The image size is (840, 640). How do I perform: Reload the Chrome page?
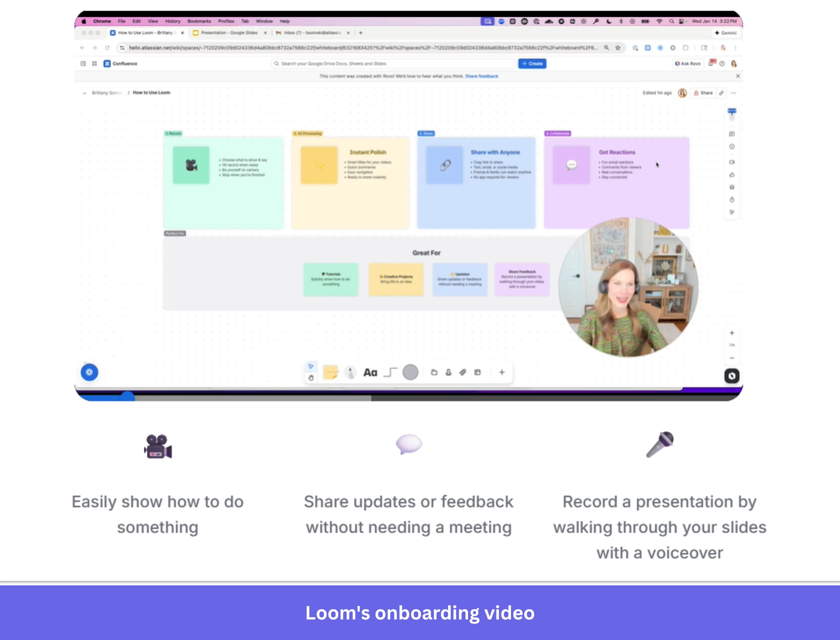[x=107, y=48]
